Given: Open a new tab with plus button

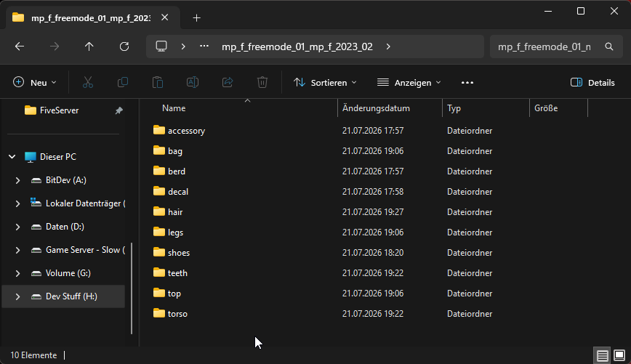Looking at the screenshot, I should click(x=196, y=17).
